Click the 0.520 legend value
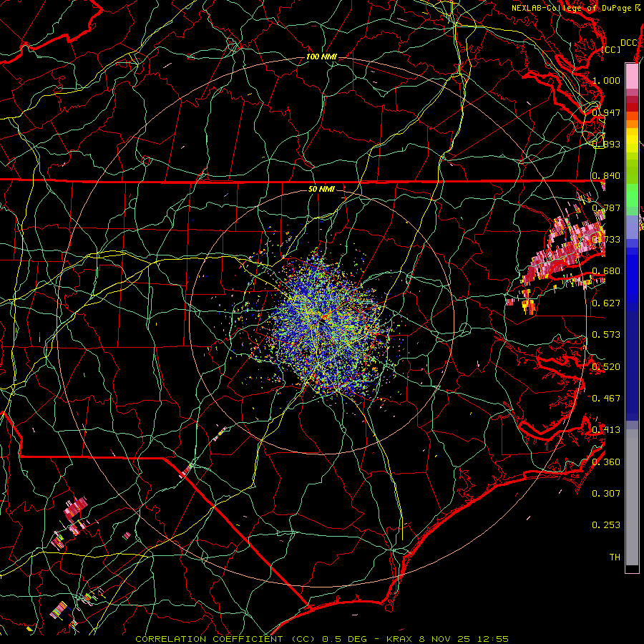This screenshot has width=644, height=644. point(606,366)
